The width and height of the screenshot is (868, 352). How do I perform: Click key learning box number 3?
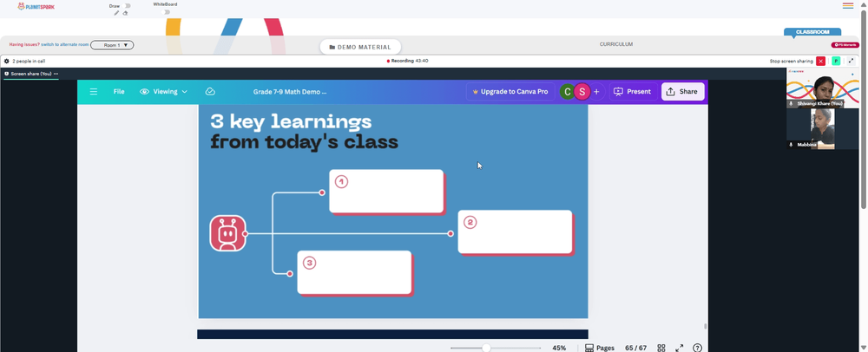(354, 272)
